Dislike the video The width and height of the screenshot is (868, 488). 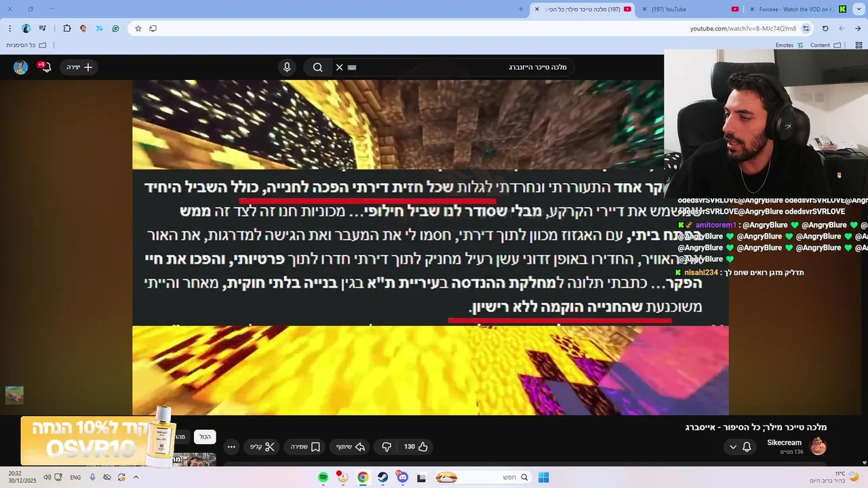coord(387,447)
